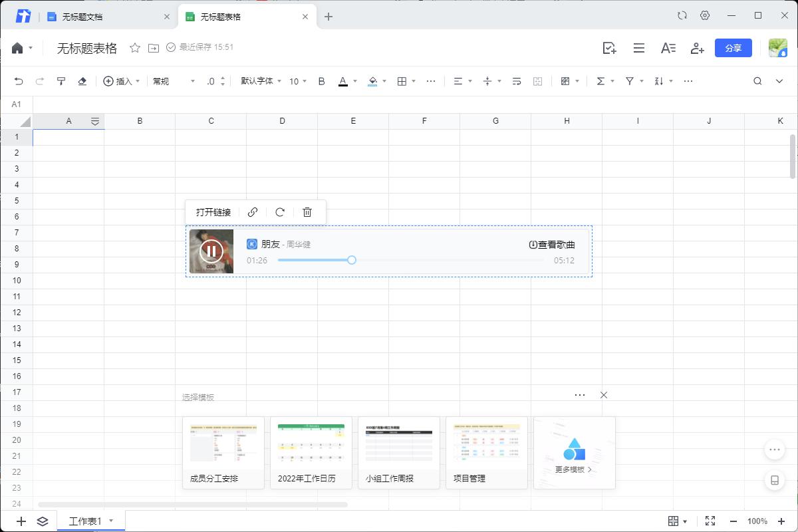798x532 pixels.
Task: Apply bold formatting with the B icon
Action: (x=321, y=80)
